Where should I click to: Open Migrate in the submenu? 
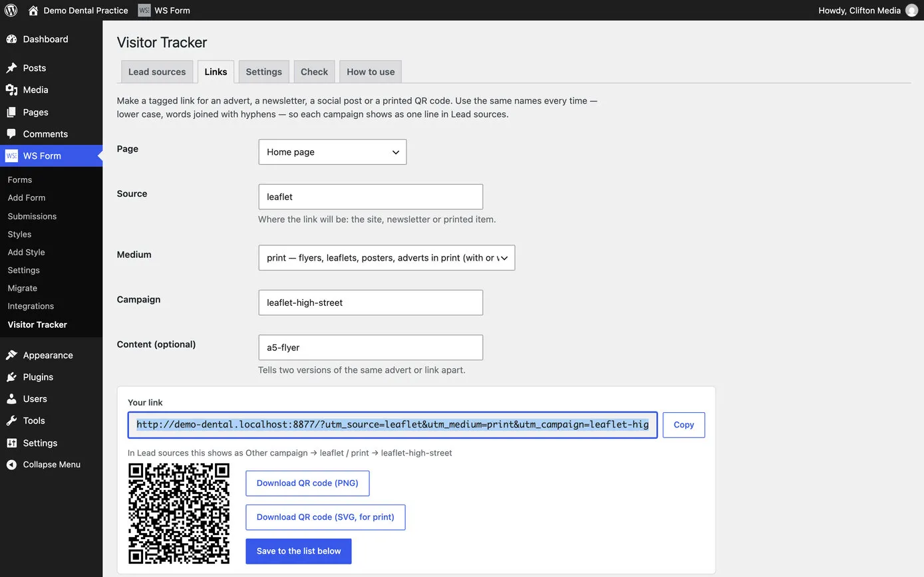tap(23, 288)
